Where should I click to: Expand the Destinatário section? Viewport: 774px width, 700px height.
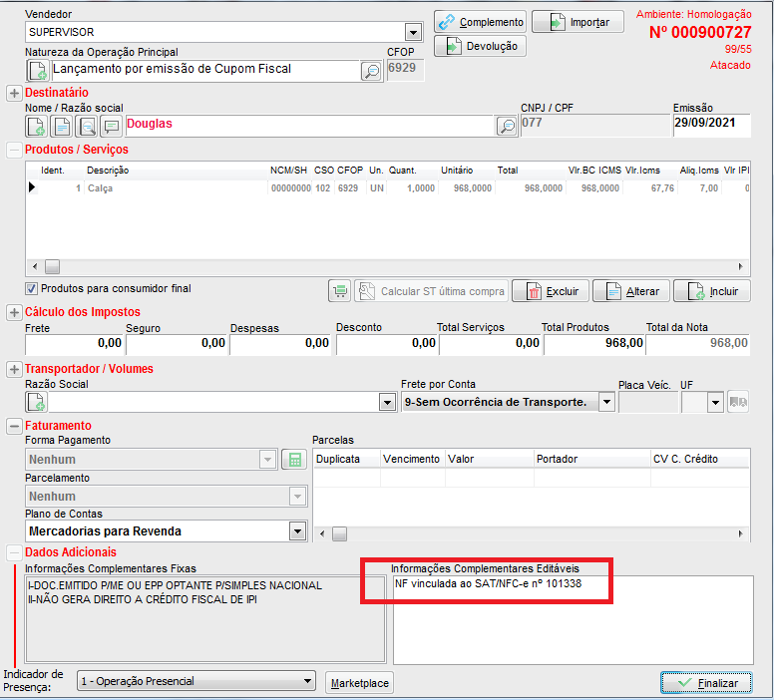(14, 93)
